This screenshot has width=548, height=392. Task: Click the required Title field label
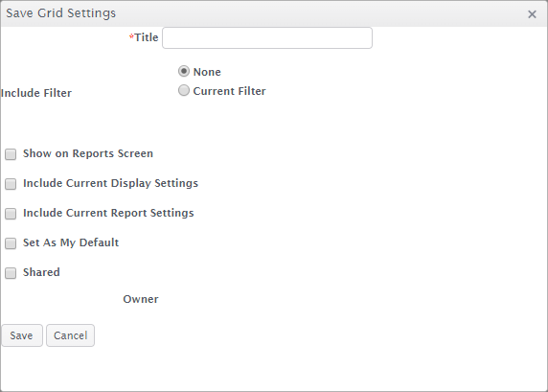coord(144,37)
